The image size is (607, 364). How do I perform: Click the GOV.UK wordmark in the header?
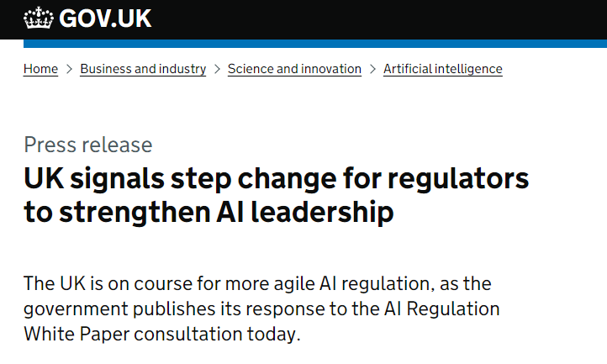(x=105, y=18)
